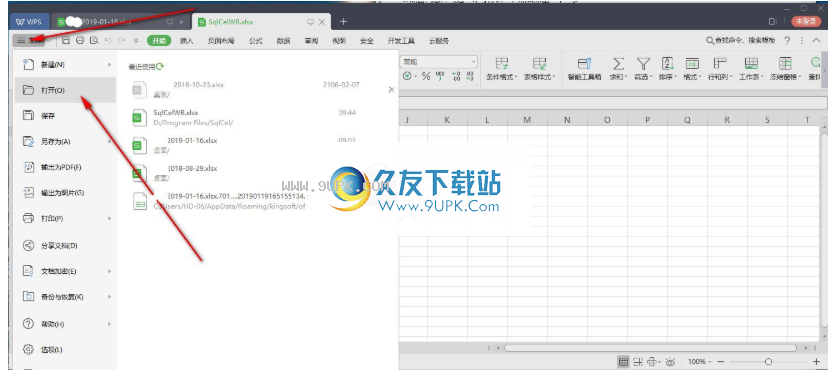Select 选项(L) in the file menu

coord(65,349)
